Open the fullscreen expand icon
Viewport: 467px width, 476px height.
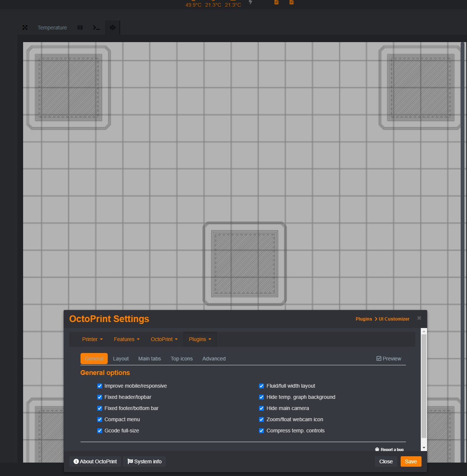pyautogui.click(x=25, y=27)
